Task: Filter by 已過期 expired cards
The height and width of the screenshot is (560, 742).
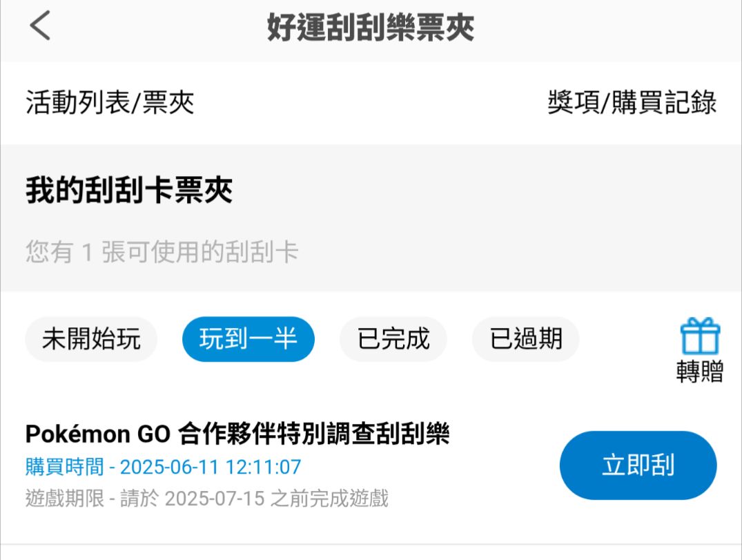Action: [x=525, y=339]
